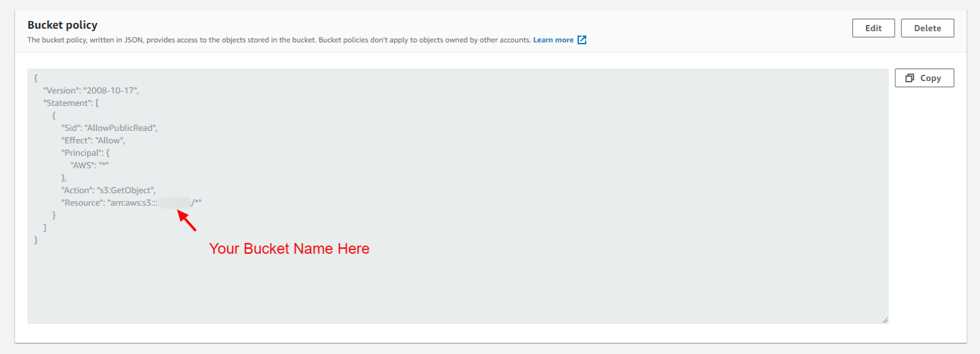This screenshot has height=354, width=980.
Task: Click the red arrow annotation
Action: (x=187, y=221)
